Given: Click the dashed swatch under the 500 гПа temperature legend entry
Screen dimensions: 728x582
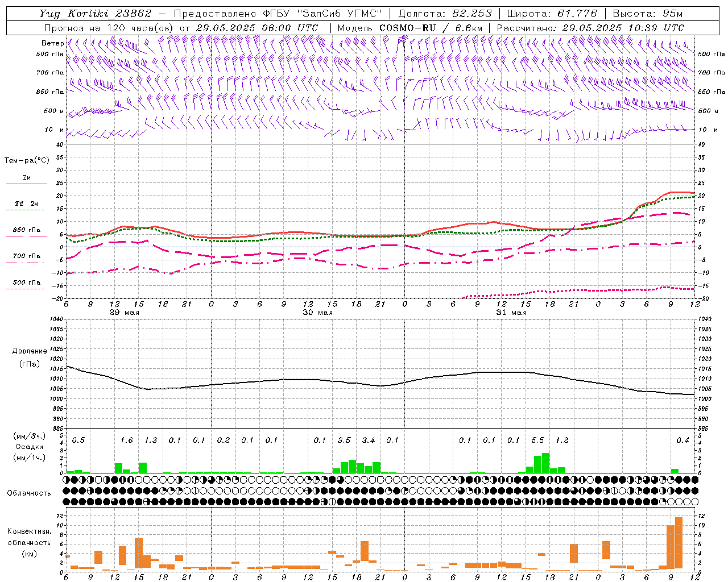Looking at the screenshot, I should click(x=25, y=289).
